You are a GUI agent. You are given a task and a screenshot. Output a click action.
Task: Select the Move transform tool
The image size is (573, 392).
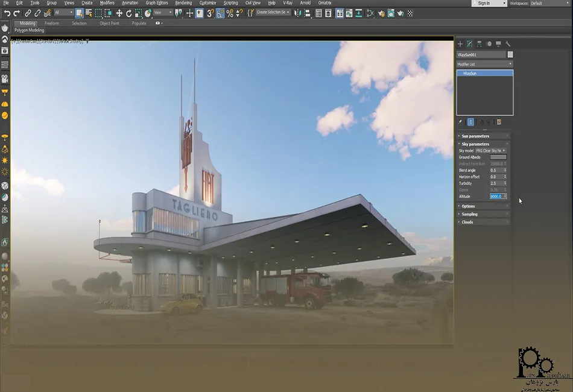[x=119, y=13]
